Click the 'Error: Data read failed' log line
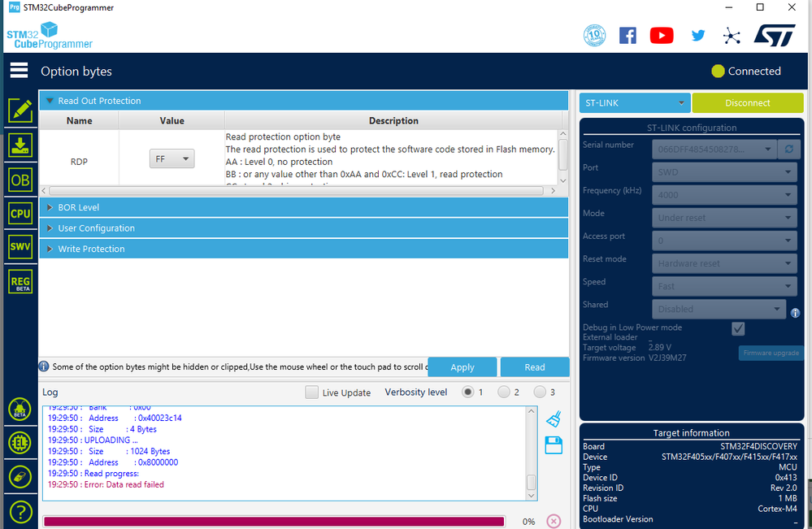This screenshot has width=812, height=529. (106, 484)
